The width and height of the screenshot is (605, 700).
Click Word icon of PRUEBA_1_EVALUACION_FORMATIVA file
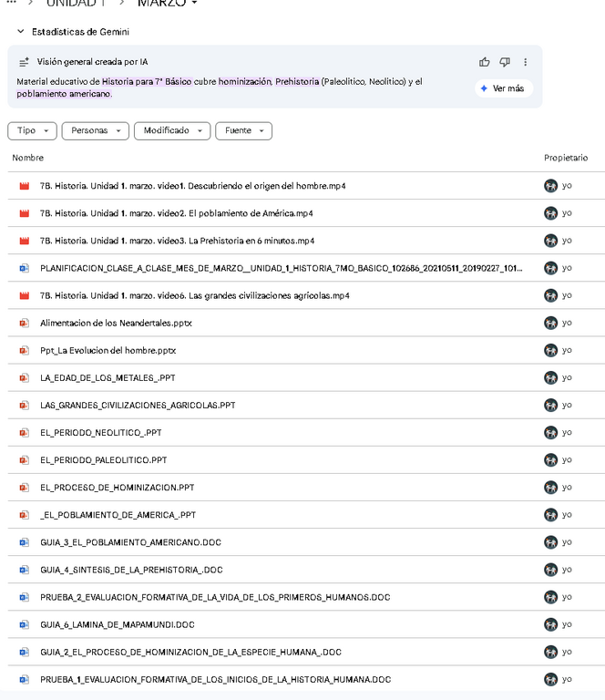coord(25,679)
